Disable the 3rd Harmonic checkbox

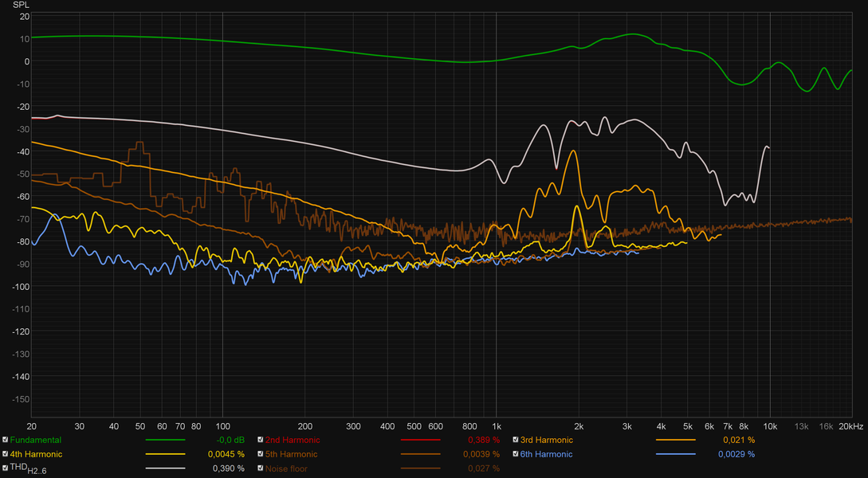click(x=516, y=440)
